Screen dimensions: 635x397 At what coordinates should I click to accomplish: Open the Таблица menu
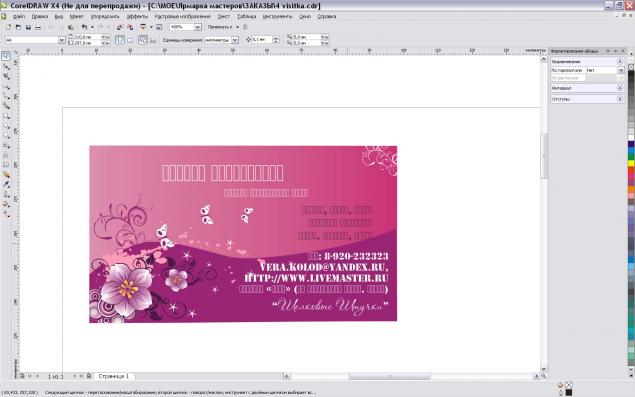(x=246, y=17)
